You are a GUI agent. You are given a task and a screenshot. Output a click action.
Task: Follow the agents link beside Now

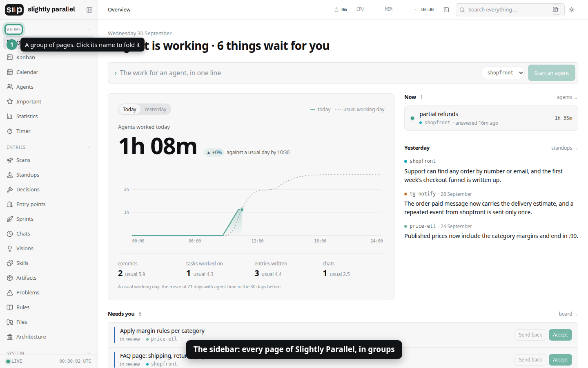pos(567,97)
